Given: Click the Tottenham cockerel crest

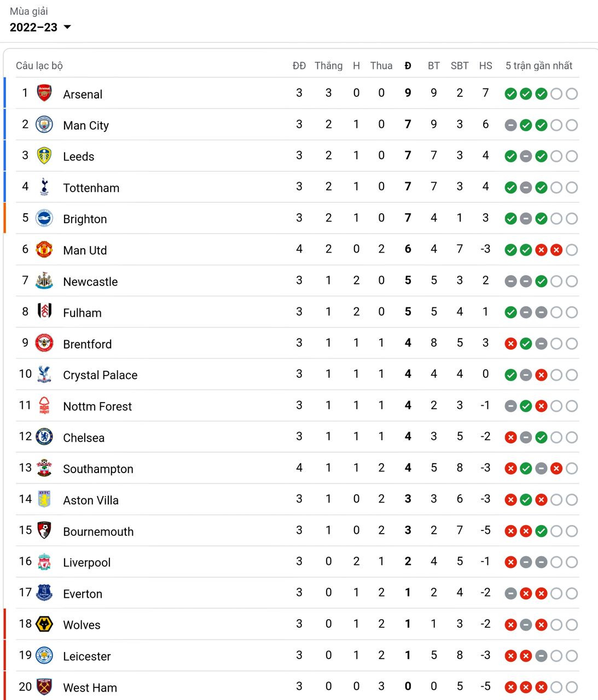Looking at the screenshot, I should 44,187.
